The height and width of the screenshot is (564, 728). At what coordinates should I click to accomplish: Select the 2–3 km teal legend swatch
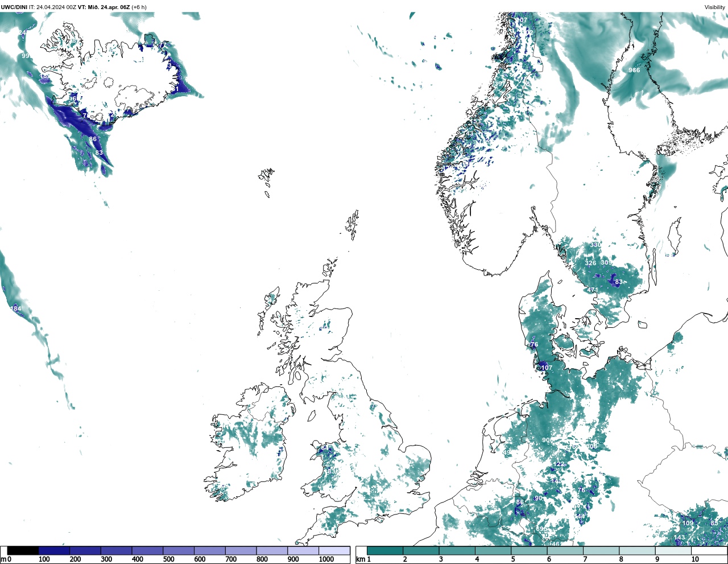421,551
